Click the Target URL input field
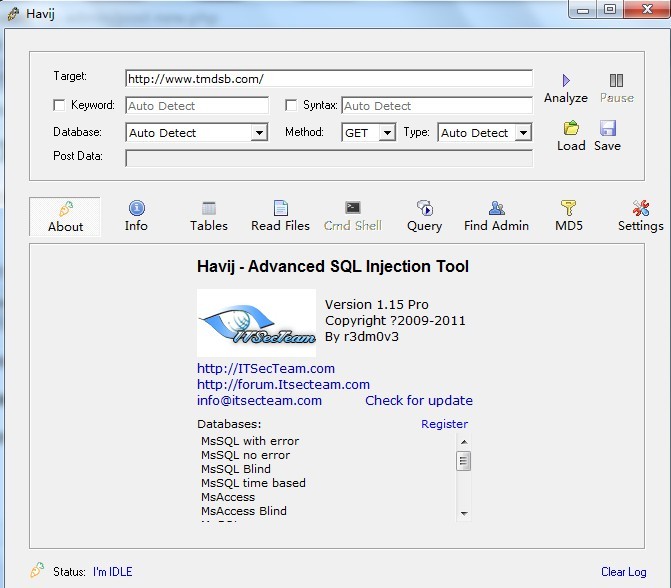Image resolution: width=671 pixels, height=588 pixels. pos(329,79)
